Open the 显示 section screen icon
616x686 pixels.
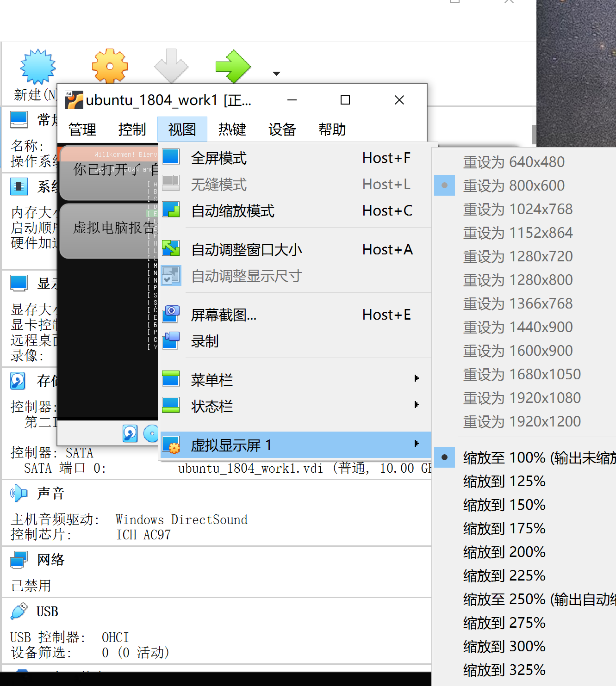[19, 283]
